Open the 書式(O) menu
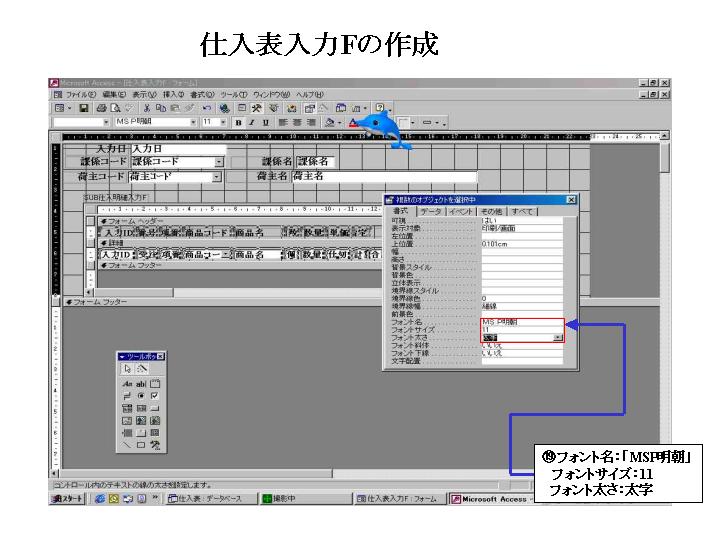The height and width of the screenshot is (540, 720). [202, 95]
